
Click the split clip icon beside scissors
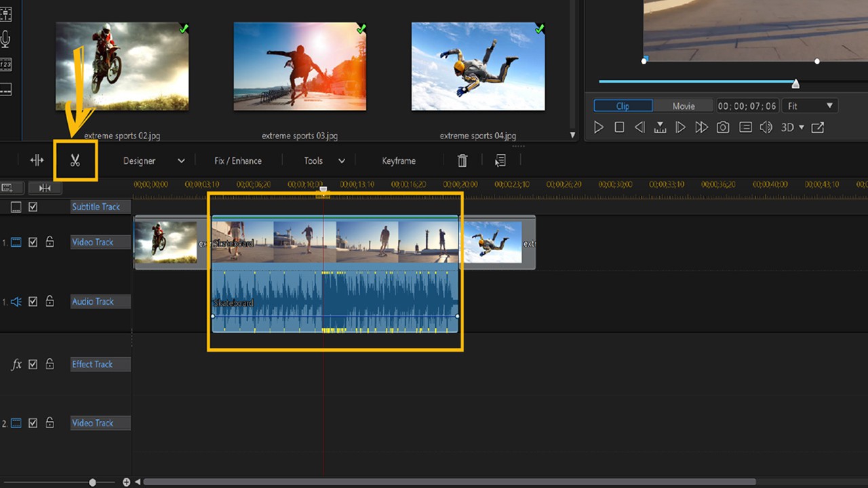point(37,161)
